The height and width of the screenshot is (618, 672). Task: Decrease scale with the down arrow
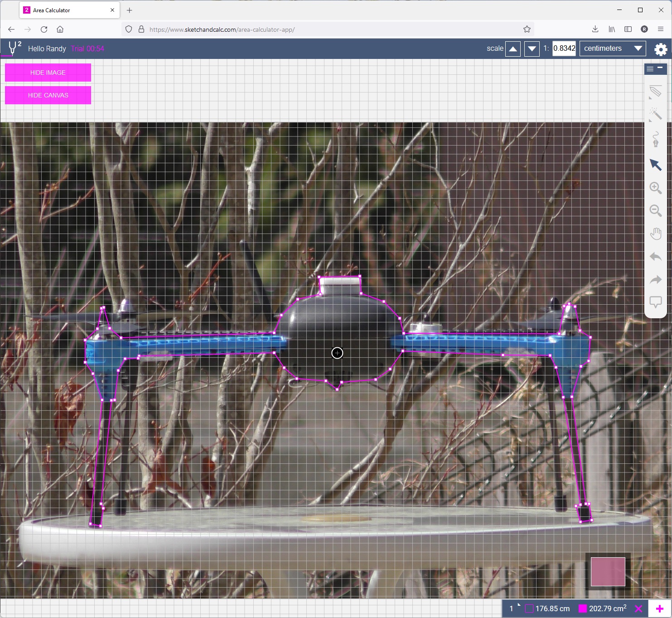532,49
